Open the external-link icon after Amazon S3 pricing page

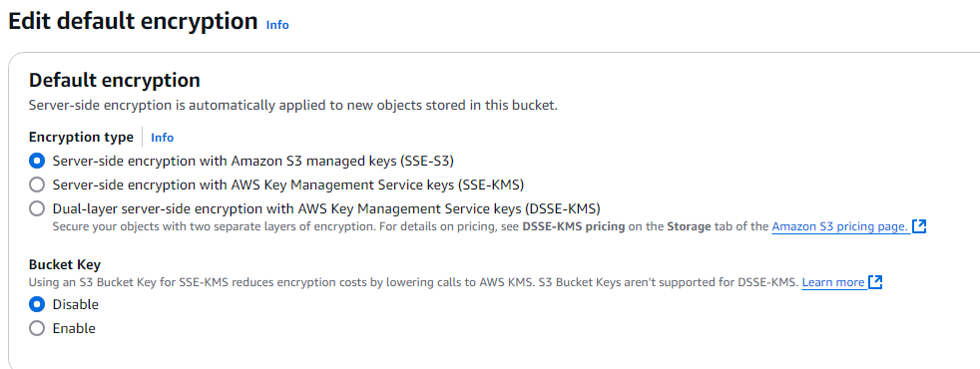click(919, 226)
